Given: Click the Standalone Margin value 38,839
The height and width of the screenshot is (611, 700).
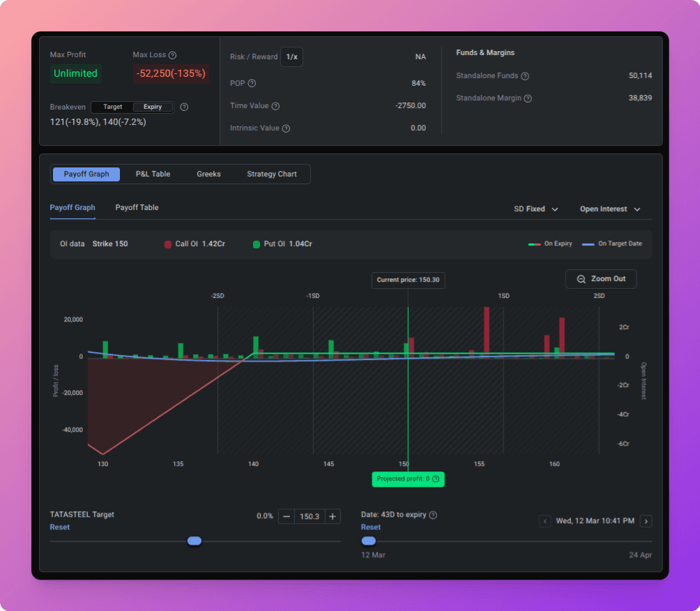Looking at the screenshot, I should (x=640, y=98).
